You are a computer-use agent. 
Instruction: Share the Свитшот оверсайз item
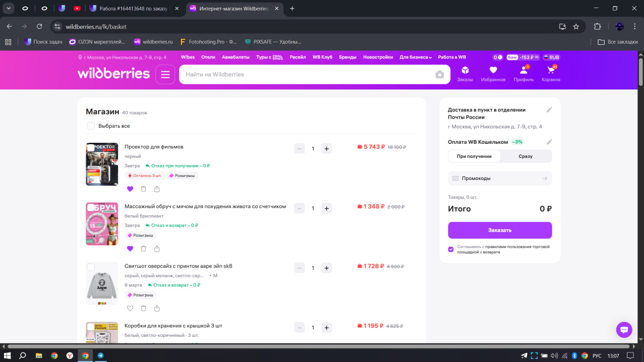157,308
